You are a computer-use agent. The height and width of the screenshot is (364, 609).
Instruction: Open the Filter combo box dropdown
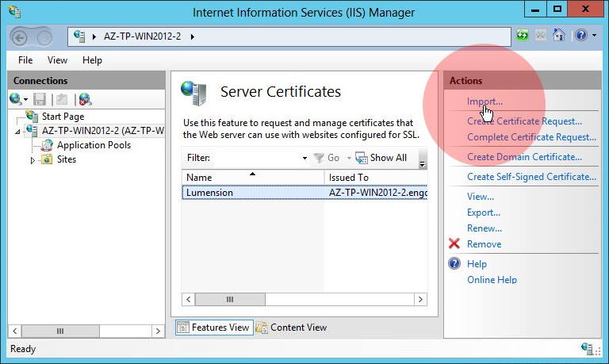[x=304, y=158]
